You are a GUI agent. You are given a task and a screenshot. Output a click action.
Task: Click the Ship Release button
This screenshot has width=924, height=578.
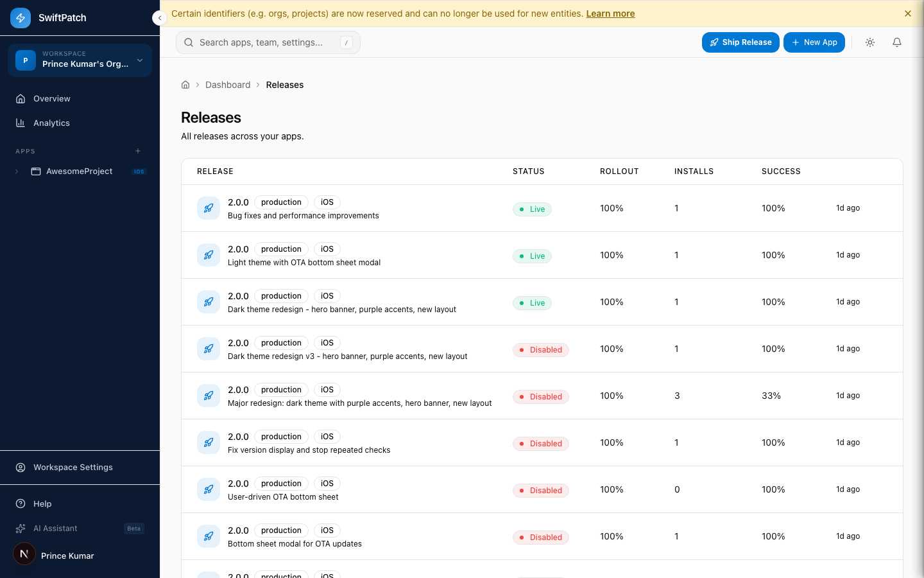coord(740,42)
